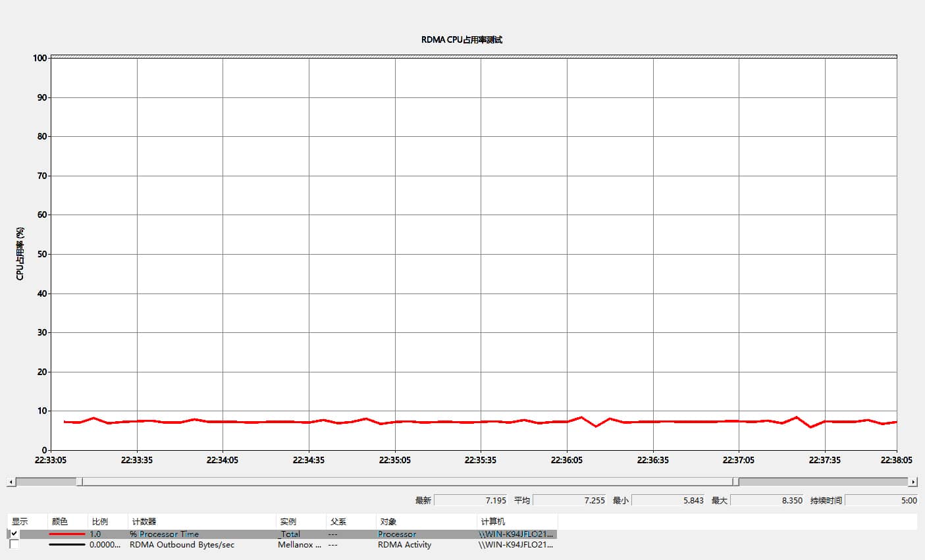Click the left handle of the time range slider
Screen dimensions: 925x560
[80, 482]
